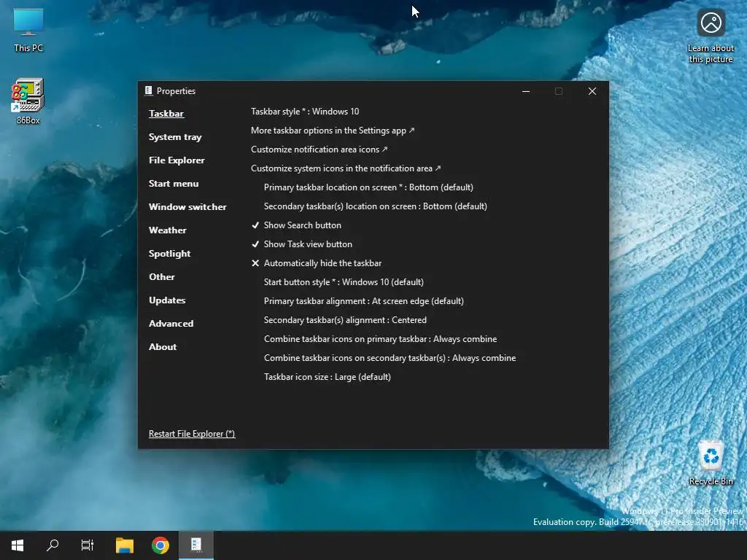Viewport: 747px width, 560px height.
Task: Change Secondary taskbar(s) location on screen
Action: 376,206
